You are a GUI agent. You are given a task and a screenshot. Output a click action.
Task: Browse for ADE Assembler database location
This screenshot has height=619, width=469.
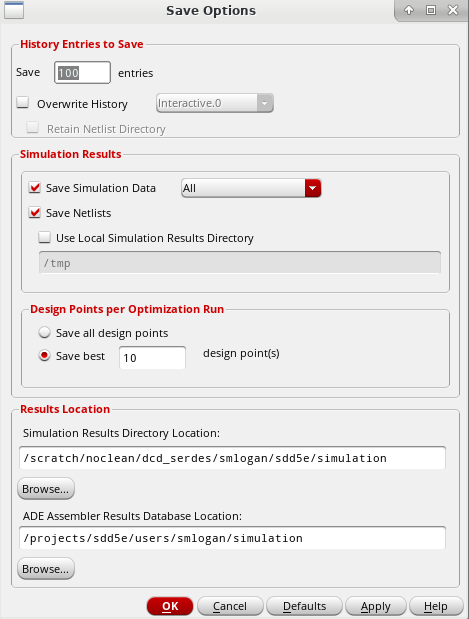pos(46,568)
